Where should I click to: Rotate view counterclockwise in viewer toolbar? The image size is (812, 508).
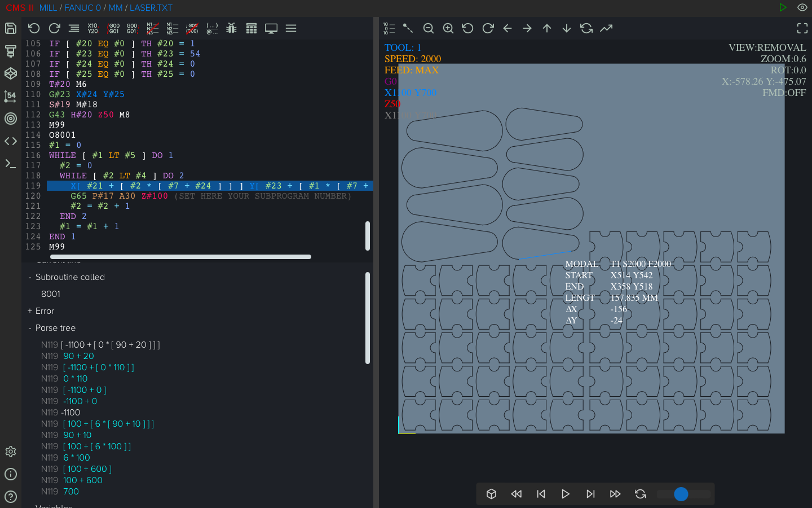pos(467,28)
